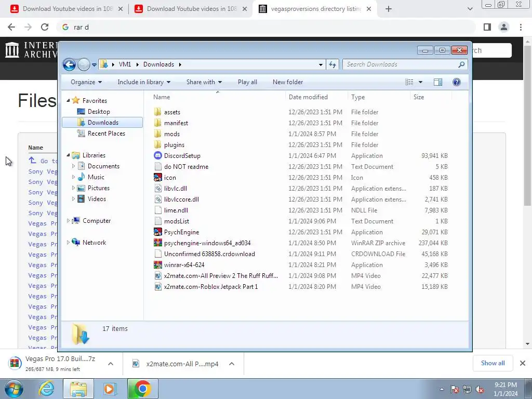Toggle the Explorer preview pane icon
Screen dimensions: 532x399
[437, 82]
